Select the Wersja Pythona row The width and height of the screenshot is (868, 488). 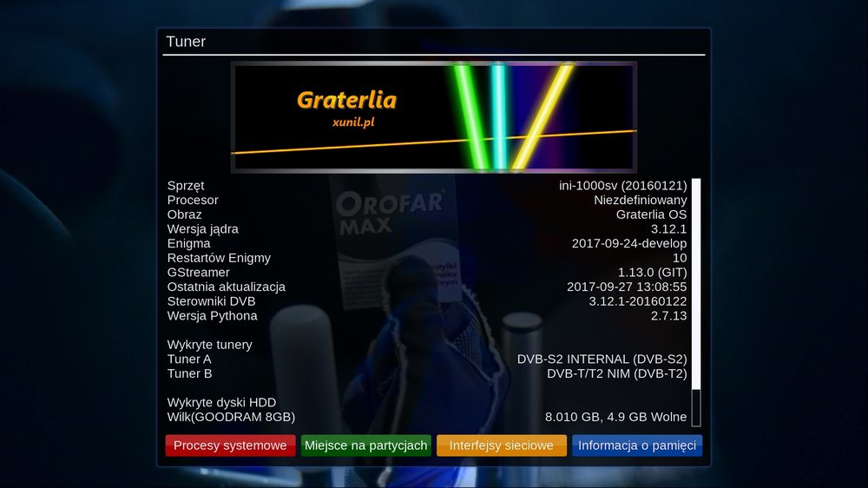(x=427, y=315)
